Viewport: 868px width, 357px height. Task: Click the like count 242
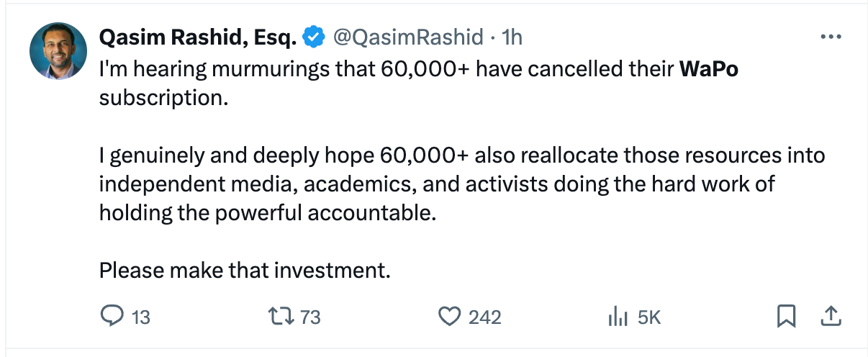[x=485, y=317]
